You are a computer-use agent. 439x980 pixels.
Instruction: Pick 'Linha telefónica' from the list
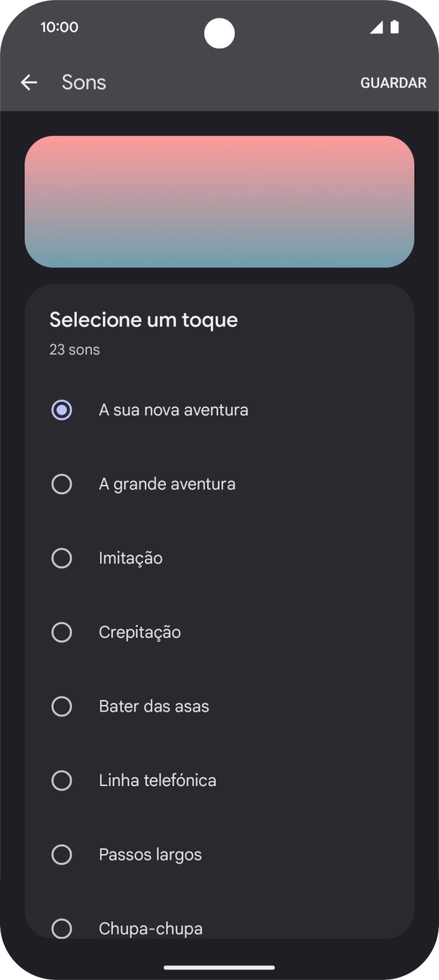pos(62,780)
